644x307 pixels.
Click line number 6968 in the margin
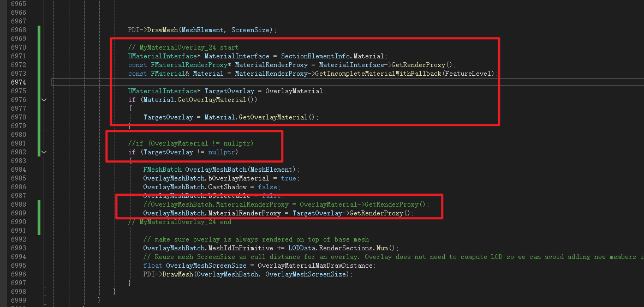tap(18, 30)
